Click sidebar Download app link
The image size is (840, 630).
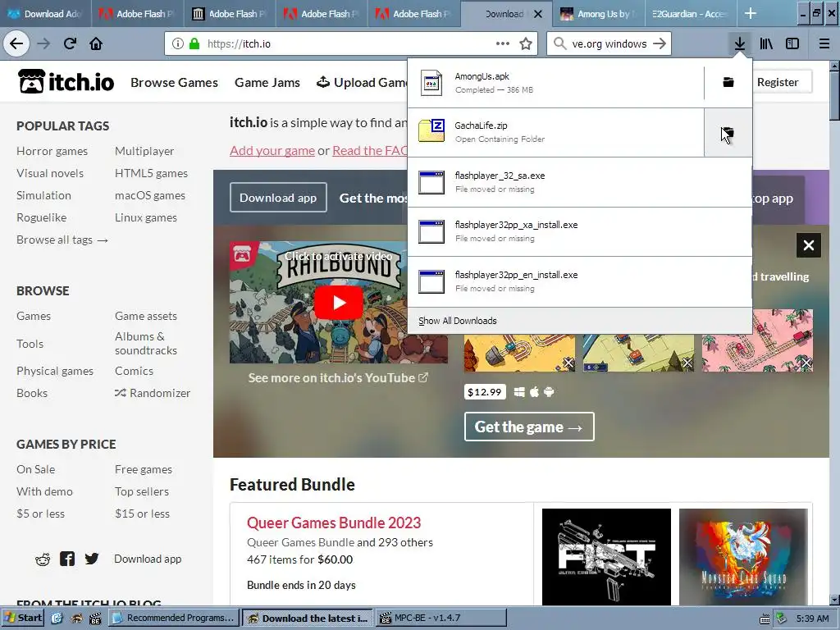[148, 559]
